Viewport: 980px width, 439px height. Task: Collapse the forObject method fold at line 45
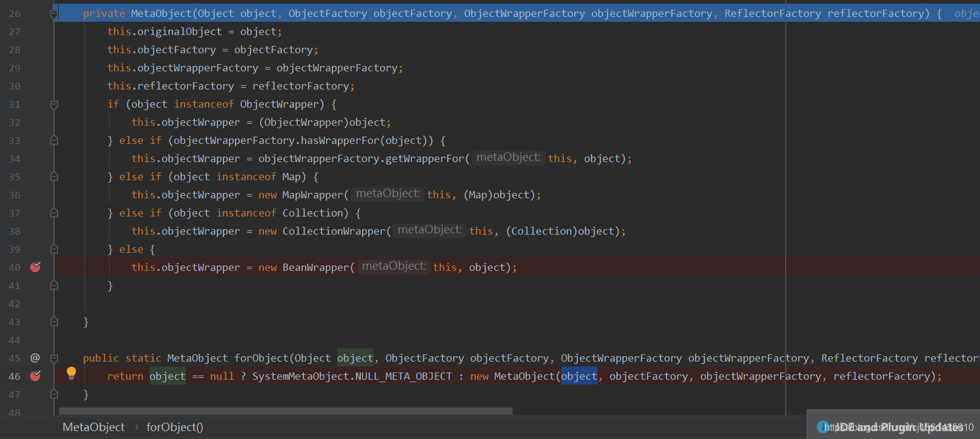(54, 358)
